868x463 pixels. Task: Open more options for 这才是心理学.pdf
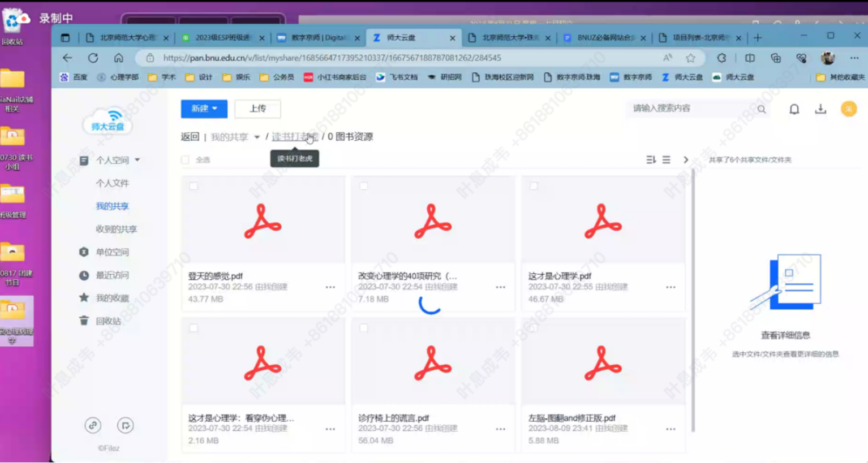pos(671,287)
